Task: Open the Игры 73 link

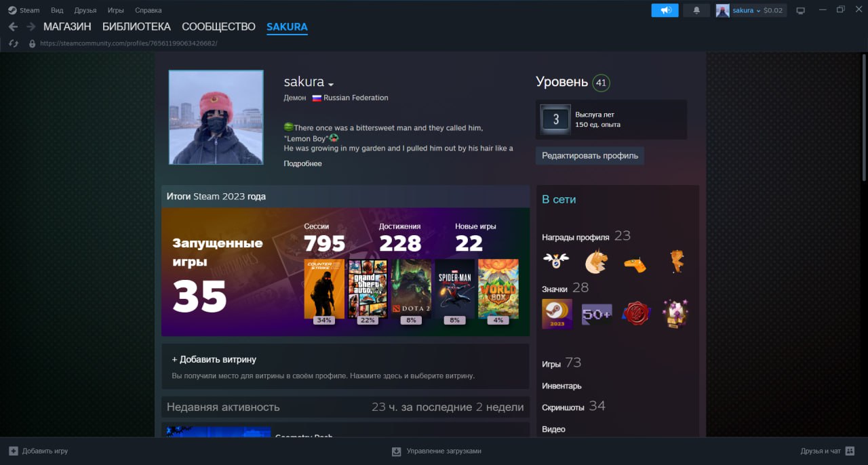Action: click(x=561, y=363)
